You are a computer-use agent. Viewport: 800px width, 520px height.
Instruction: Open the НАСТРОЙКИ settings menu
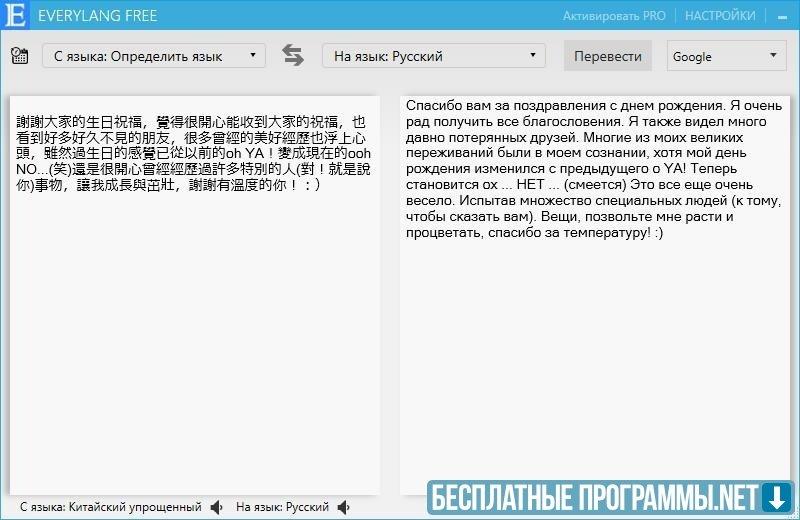click(x=719, y=16)
